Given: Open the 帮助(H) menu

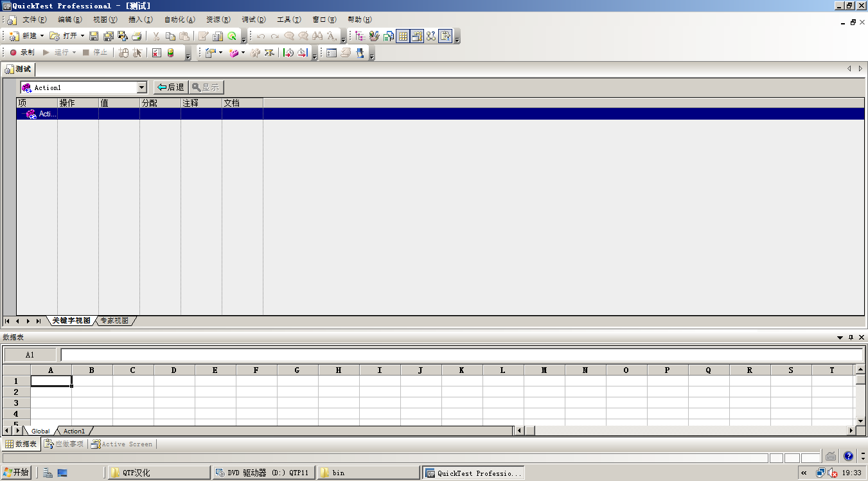Looking at the screenshot, I should click(x=360, y=20).
